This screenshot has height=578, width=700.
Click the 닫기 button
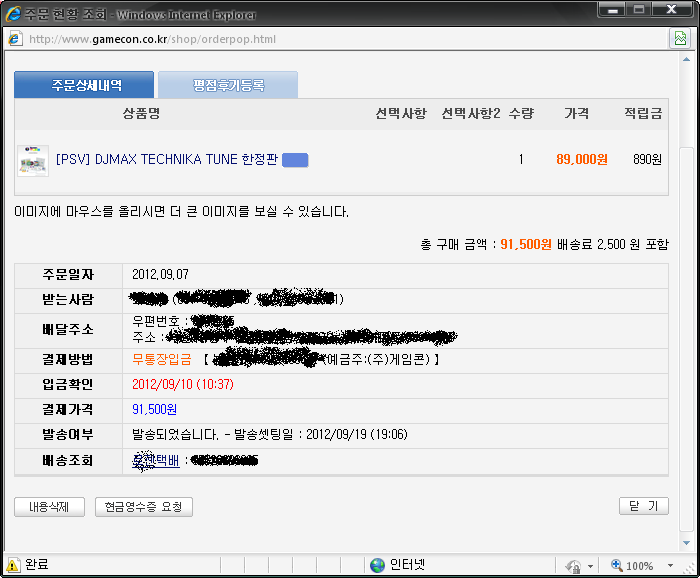tap(644, 506)
